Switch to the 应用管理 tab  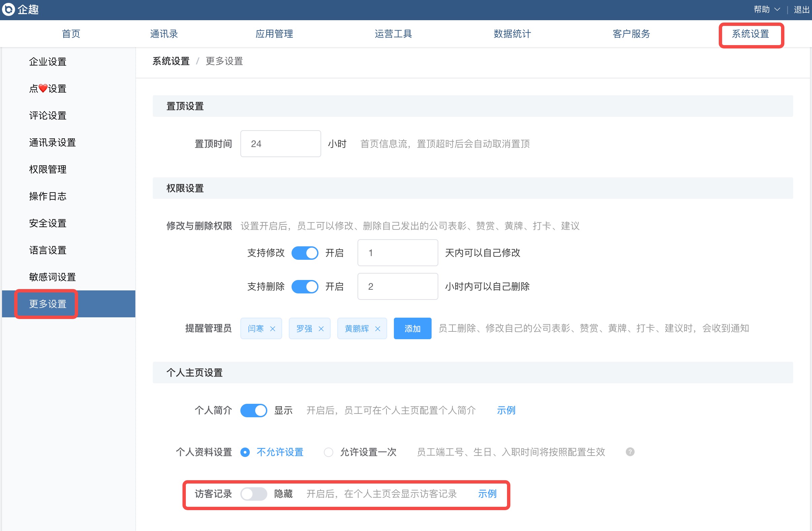tap(274, 34)
